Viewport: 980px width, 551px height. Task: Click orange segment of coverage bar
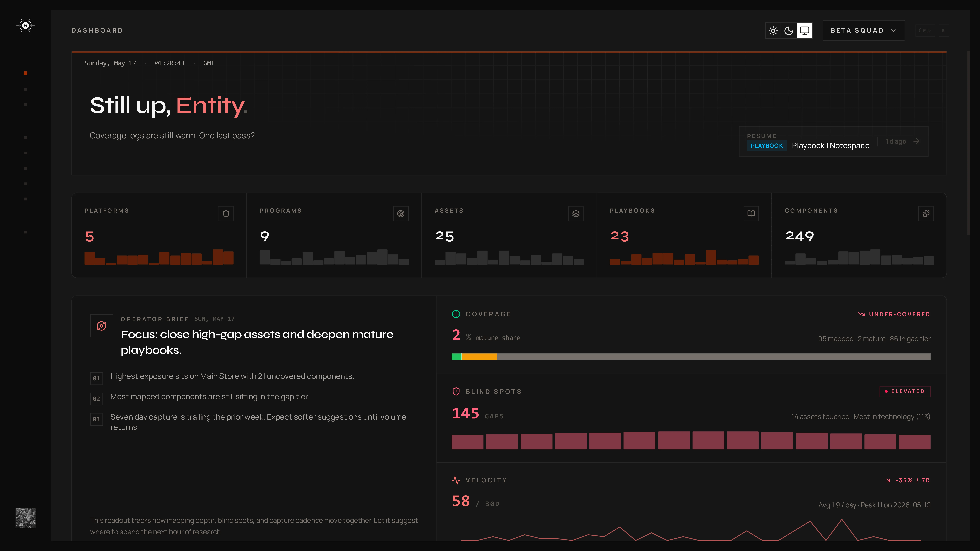479,357
